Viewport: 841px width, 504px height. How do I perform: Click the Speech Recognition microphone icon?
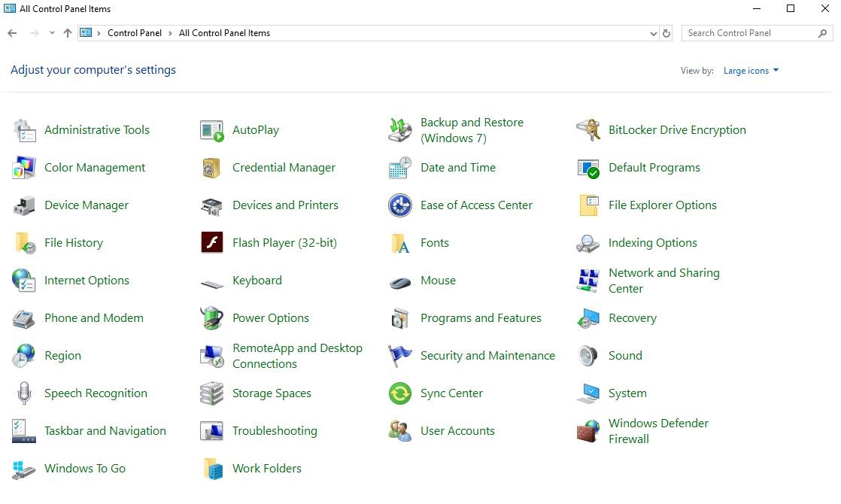[24, 393]
